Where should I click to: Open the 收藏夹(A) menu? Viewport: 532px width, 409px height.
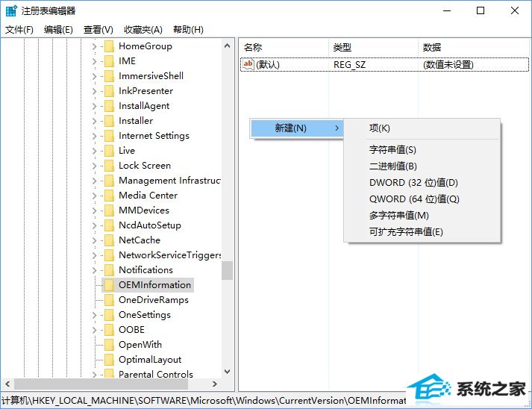(x=143, y=30)
